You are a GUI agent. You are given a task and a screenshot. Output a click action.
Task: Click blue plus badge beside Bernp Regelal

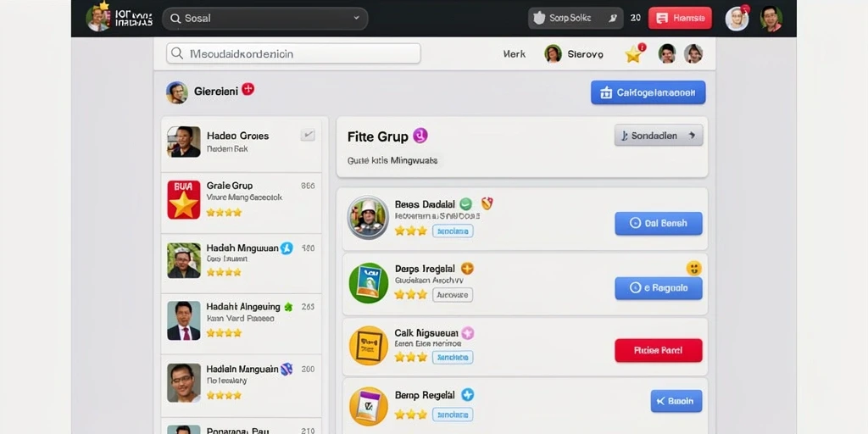(x=468, y=395)
